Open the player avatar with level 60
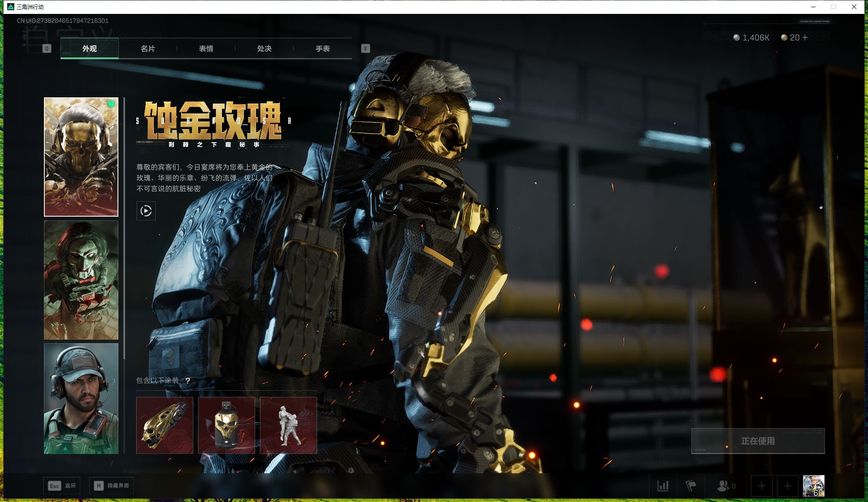This screenshot has height=502, width=868. (x=813, y=486)
